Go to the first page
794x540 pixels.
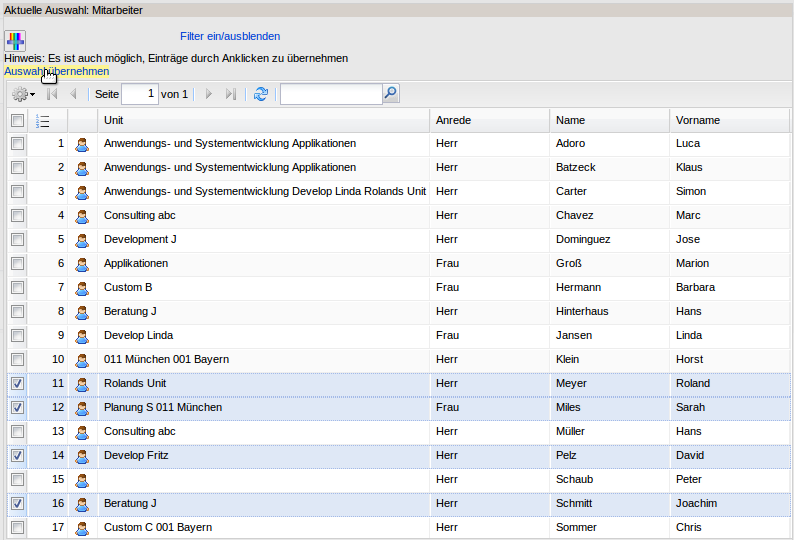coord(52,94)
